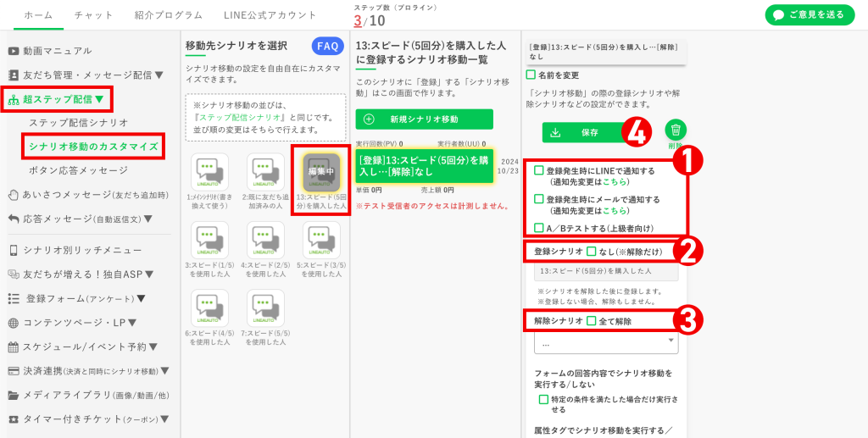Expand 応答メッセージ(自動返信文) menu

click(x=147, y=219)
